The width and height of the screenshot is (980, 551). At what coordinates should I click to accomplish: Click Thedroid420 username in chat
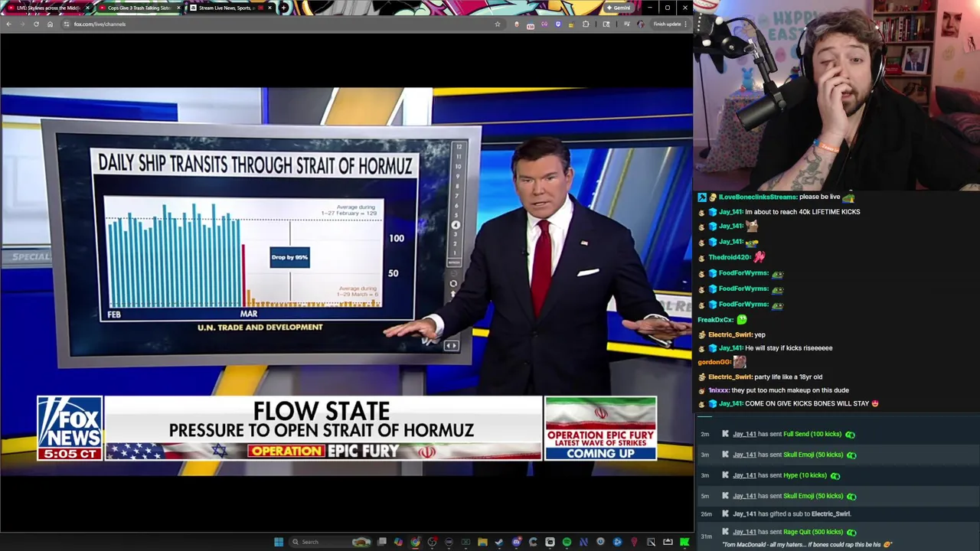[730, 257]
